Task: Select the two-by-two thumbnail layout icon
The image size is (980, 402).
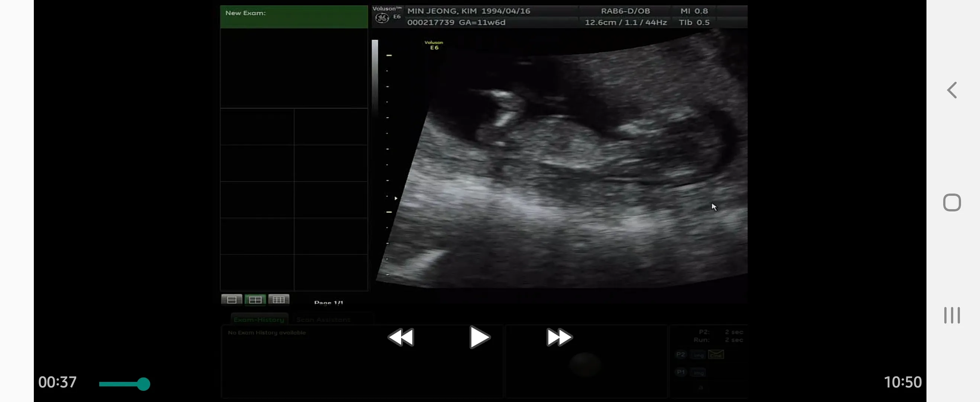Action: tap(255, 300)
